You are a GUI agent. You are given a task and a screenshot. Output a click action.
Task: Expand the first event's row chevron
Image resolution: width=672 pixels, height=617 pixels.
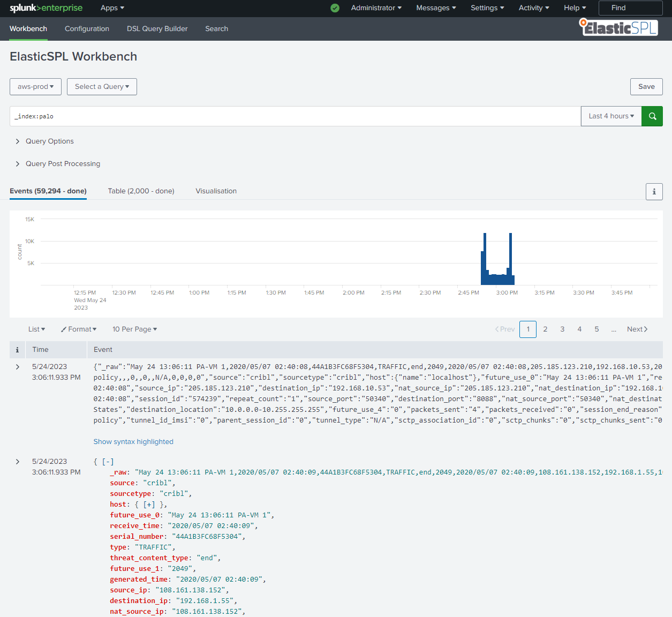[17, 366]
